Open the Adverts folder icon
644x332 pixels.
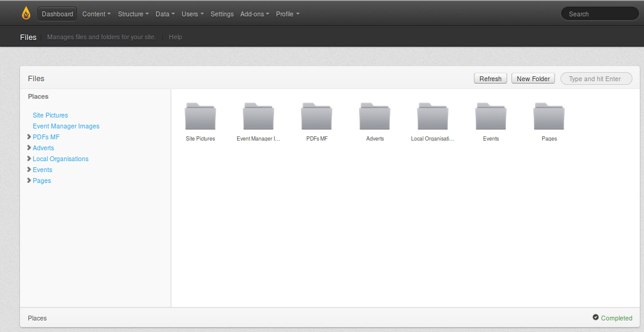tap(375, 116)
